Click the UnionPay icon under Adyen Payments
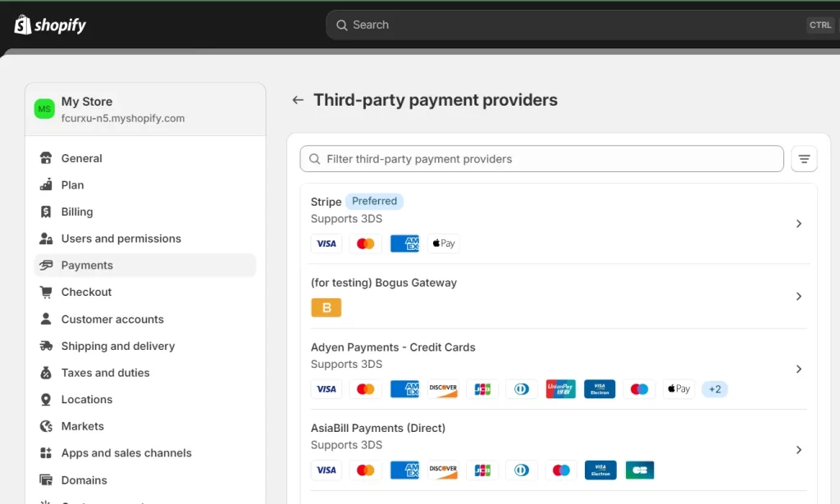 click(x=560, y=389)
